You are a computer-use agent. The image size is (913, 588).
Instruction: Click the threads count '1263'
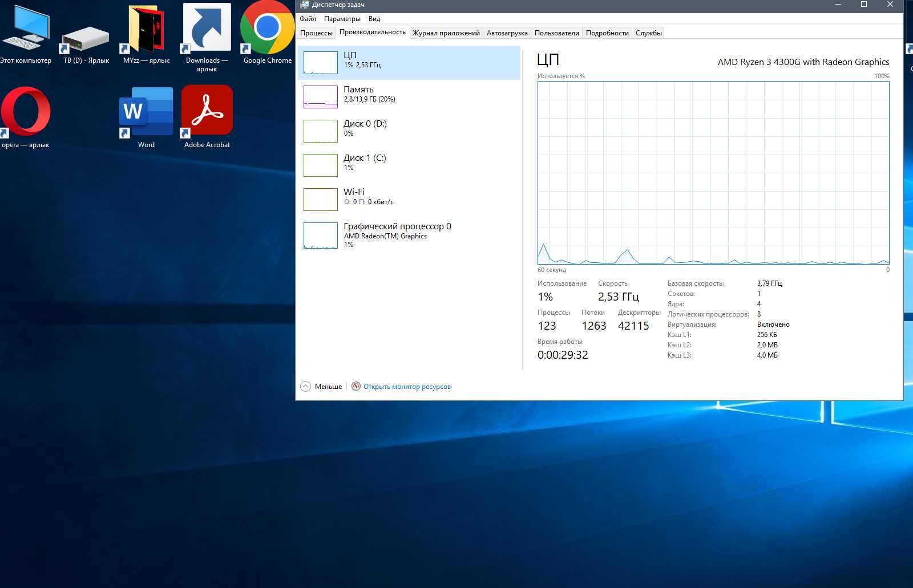[x=593, y=326]
